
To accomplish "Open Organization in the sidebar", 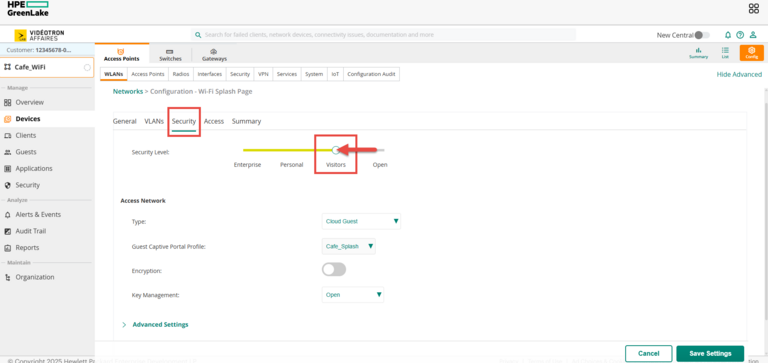I will coord(35,277).
